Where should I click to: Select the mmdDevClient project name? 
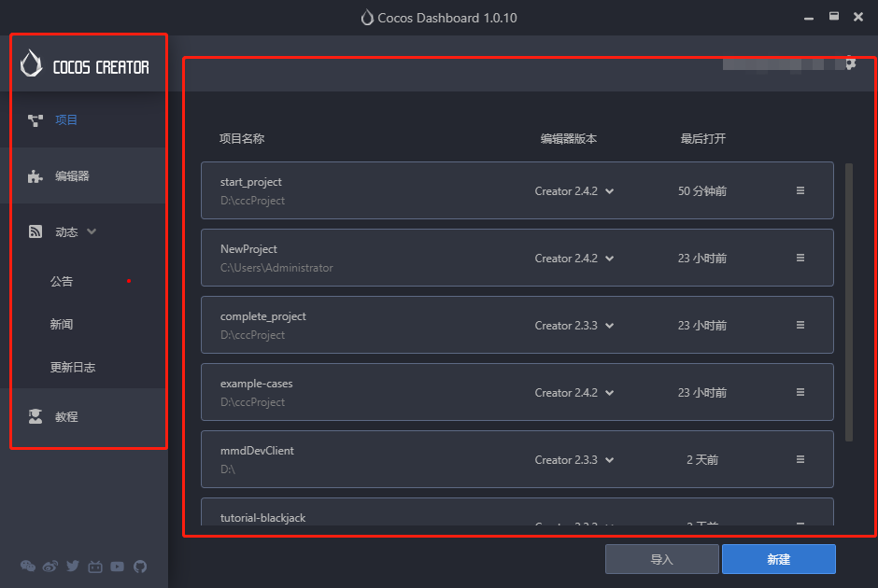coord(257,451)
